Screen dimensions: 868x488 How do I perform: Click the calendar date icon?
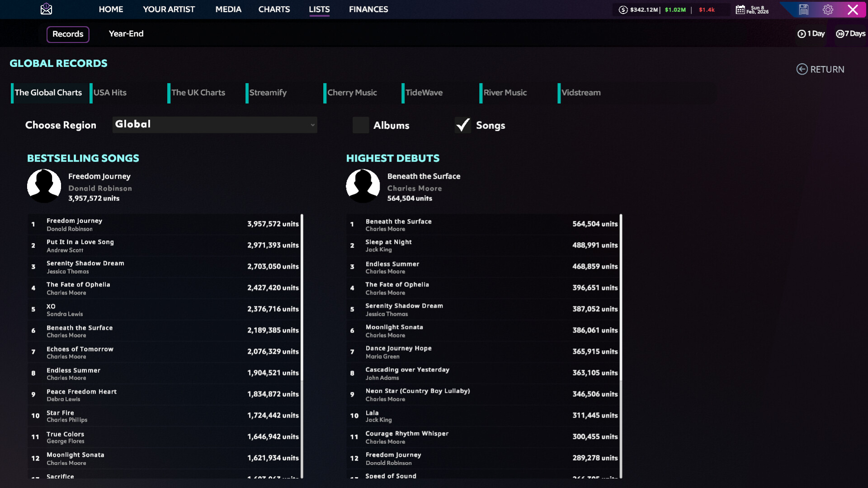740,9
